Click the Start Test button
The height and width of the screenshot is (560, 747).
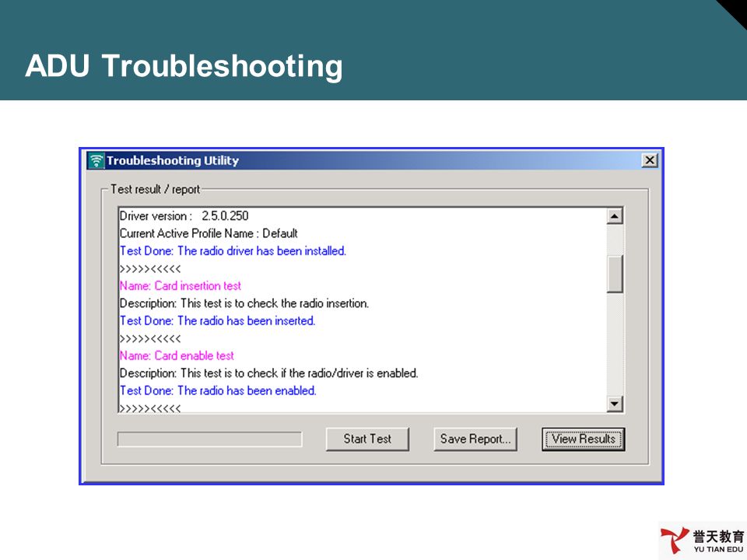tap(367, 439)
